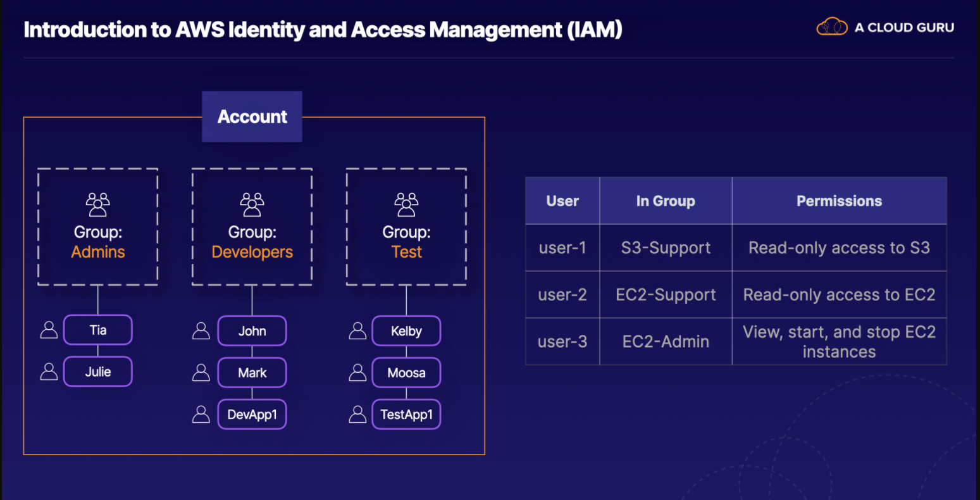Click the user icon beside DevApp1
Screen dimensions: 980x500
point(201,415)
